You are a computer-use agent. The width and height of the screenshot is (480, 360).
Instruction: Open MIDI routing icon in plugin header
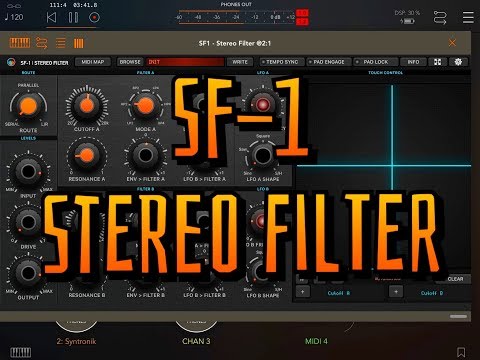[42, 43]
